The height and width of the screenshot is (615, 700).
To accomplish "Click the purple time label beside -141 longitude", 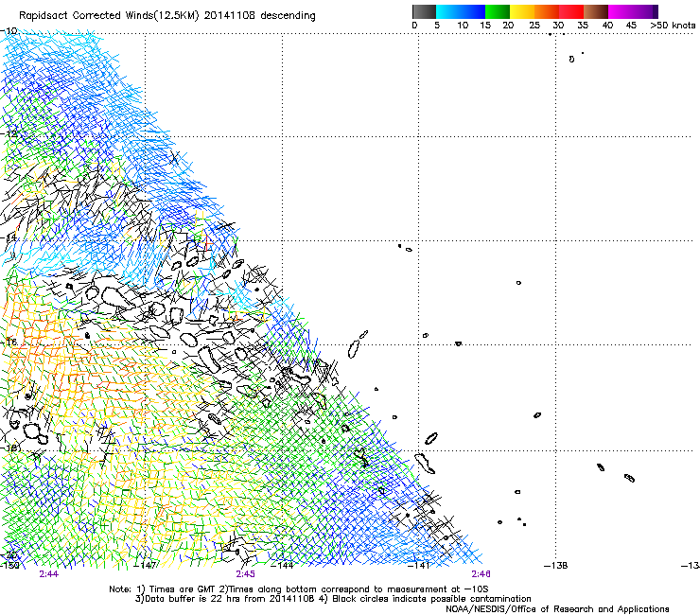I will click(x=481, y=574).
